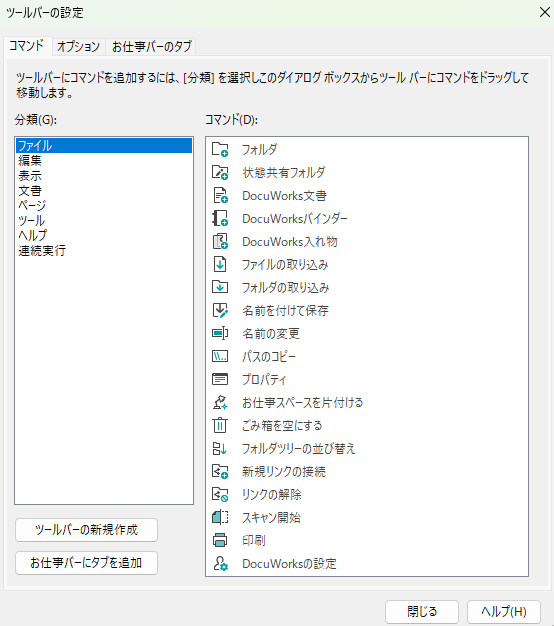Close the ツールバーの設定 dialog window

click(x=544, y=12)
